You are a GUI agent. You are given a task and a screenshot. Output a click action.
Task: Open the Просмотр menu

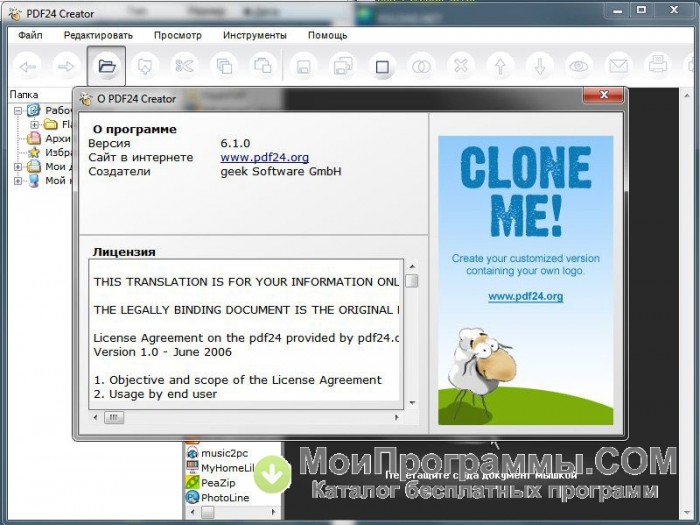(x=178, y=35)
